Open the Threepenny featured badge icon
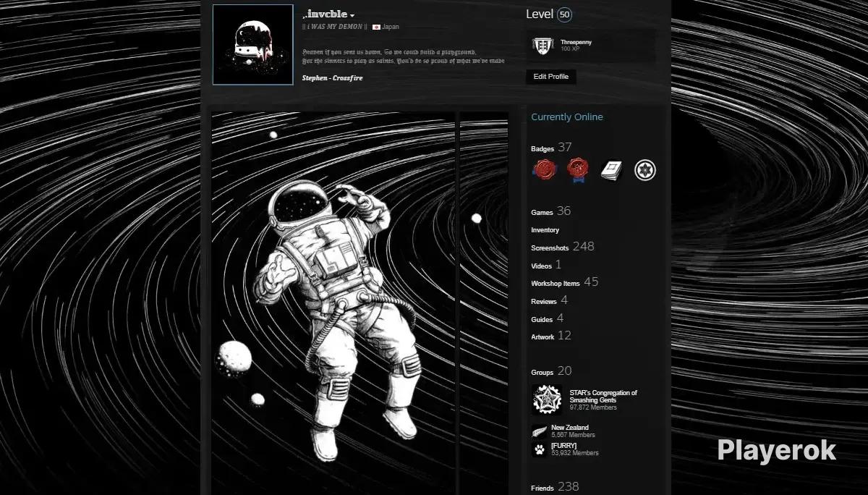The height and width of the screenshot is (495, 868). pos(540,46)
